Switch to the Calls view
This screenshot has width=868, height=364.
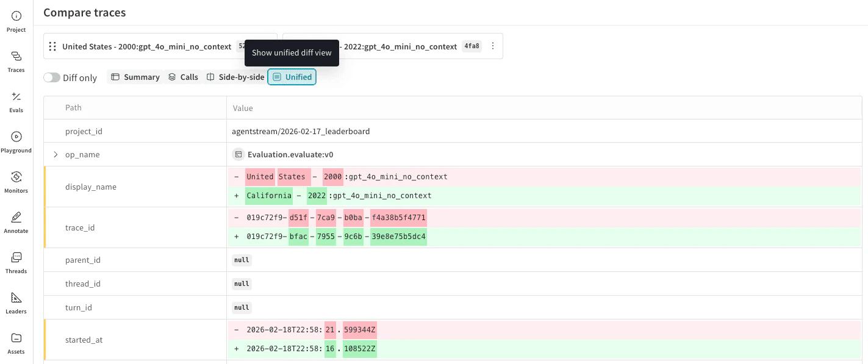pos(183,77)
